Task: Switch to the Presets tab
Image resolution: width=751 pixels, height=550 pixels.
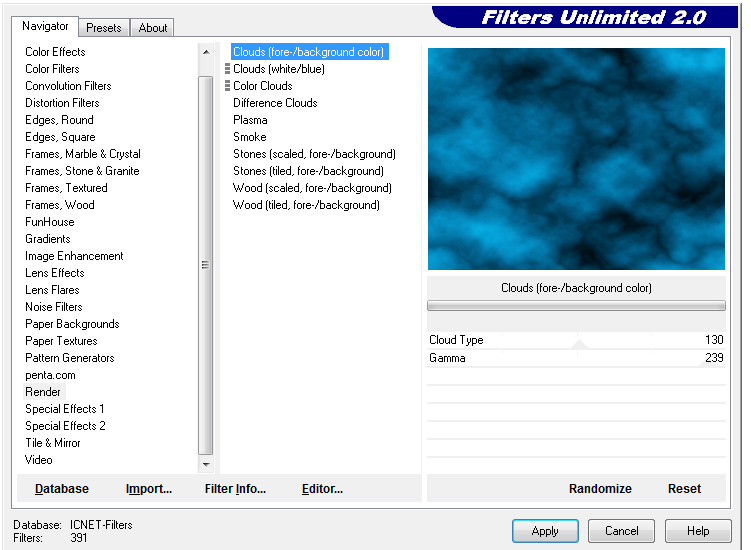Action: [x=103, y=28]
